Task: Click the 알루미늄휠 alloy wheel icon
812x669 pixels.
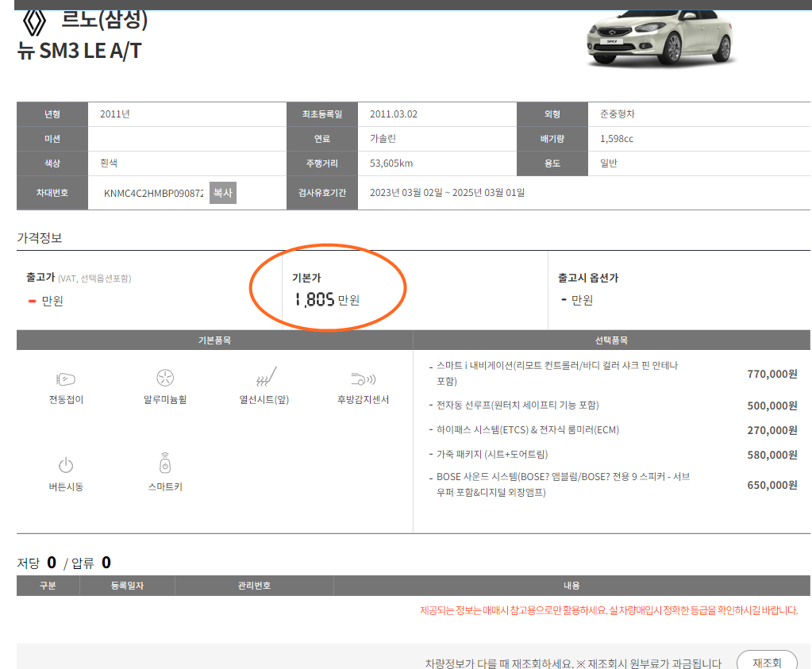Action: (165, 378)
